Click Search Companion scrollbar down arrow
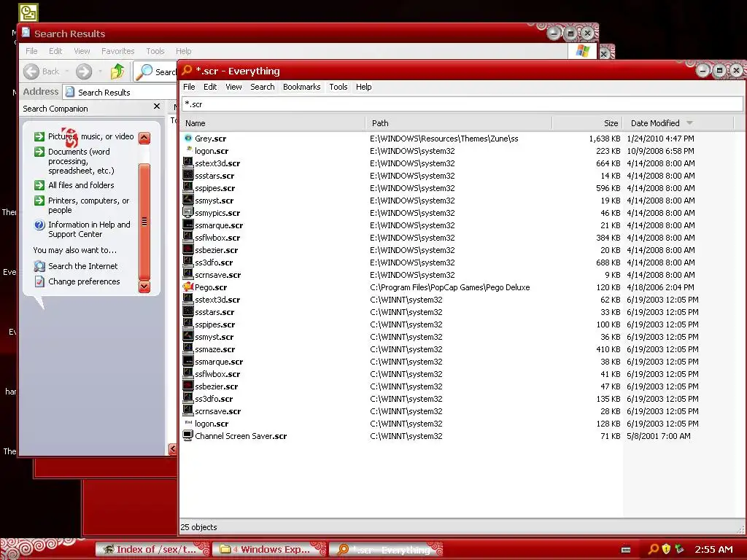Viewport: 747px width, 560px height. (144, 287)
